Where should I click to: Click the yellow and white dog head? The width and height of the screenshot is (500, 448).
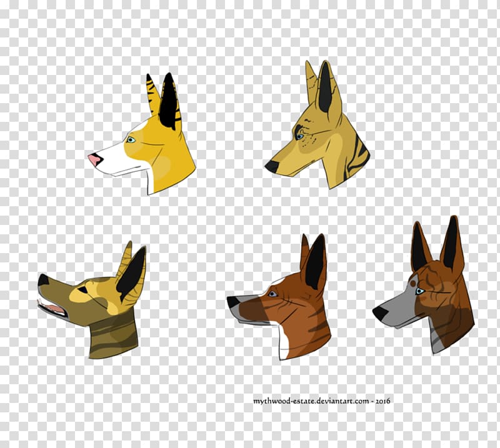click(143, 134)
